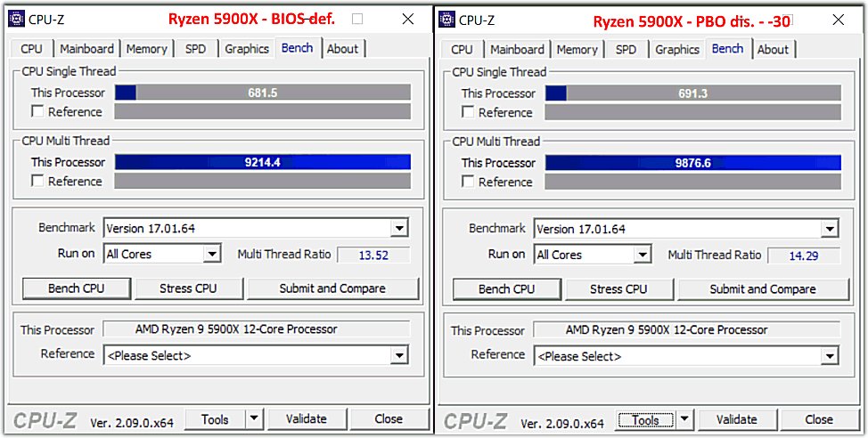Click Submit and Compare in left window
The height and width of the screenshot is (438, 868).
[332, 288]
